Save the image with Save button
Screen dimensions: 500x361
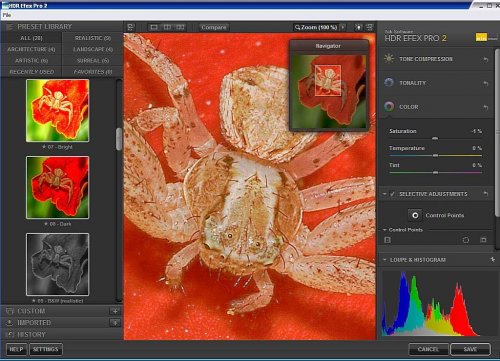(x=470, y=349)
